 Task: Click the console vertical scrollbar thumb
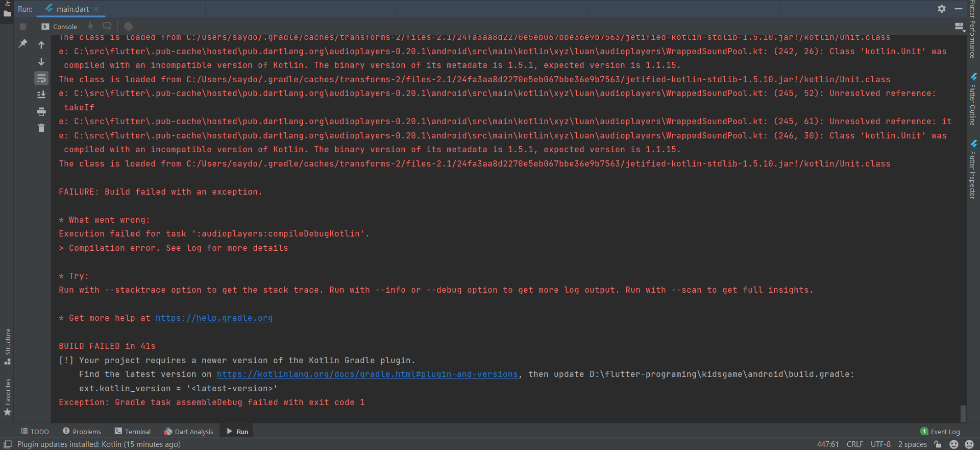point(963,413)
